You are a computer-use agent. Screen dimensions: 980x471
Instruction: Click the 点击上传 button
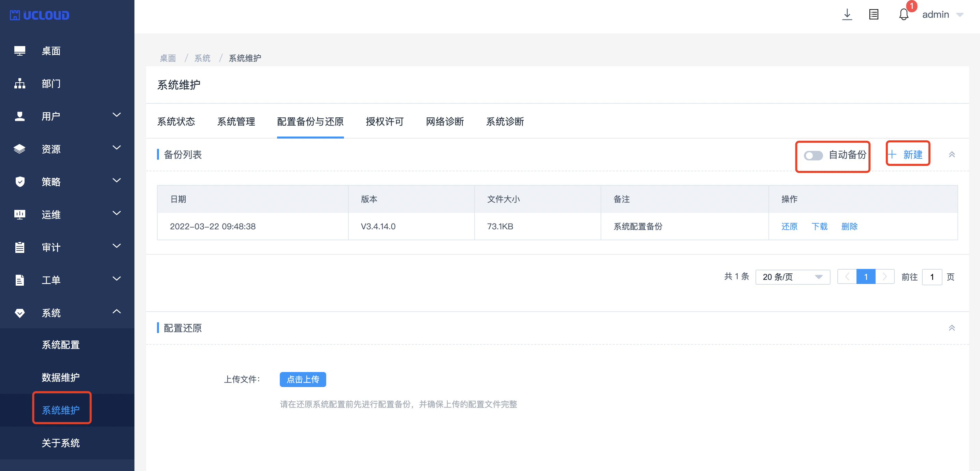303,379
